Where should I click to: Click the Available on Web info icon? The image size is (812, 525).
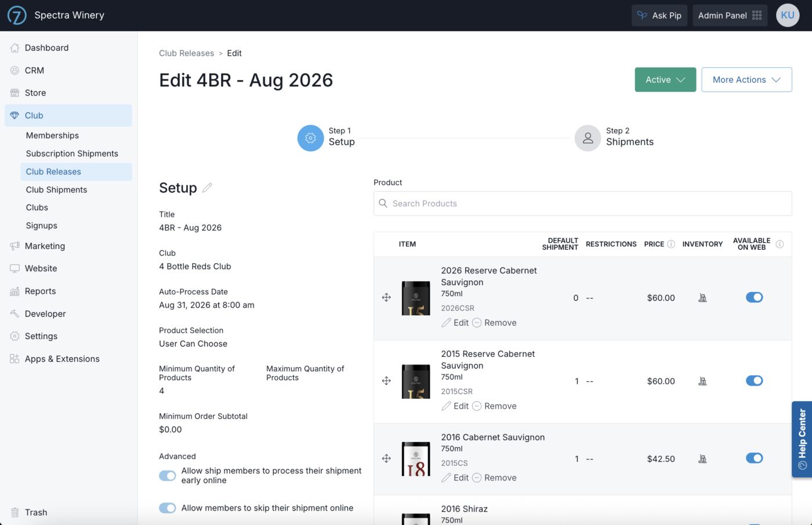[x=780, y=244]
